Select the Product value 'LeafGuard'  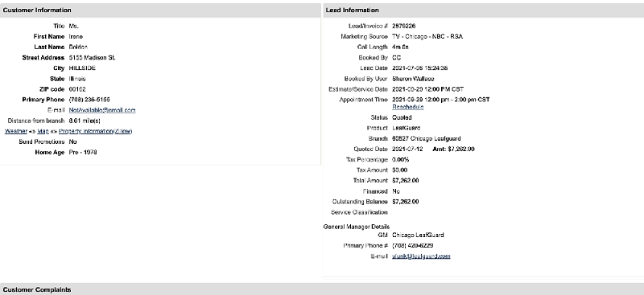pyautogui.click(x=407, y=128)
